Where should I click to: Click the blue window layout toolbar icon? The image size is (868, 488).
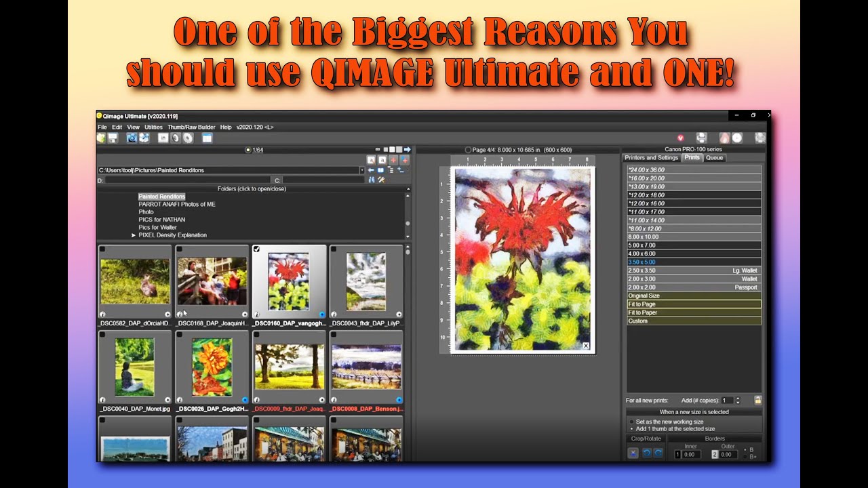coord(208,138)
